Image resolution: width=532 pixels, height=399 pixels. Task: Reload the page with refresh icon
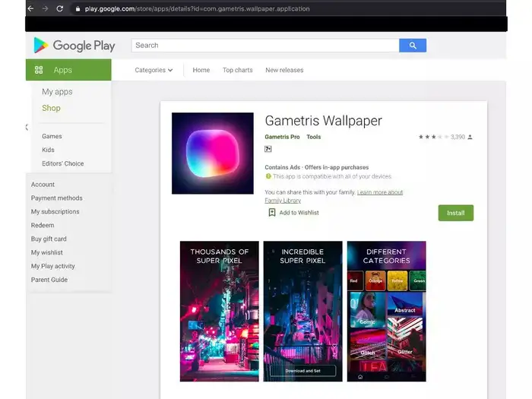59,8
